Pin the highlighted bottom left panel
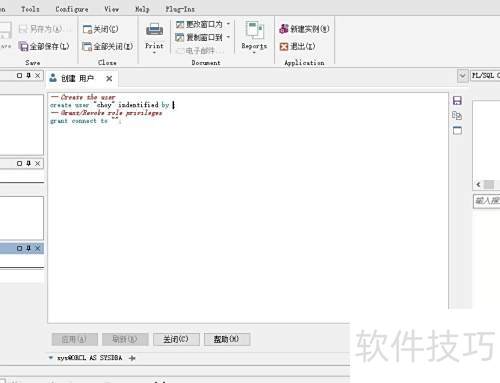 28,248
